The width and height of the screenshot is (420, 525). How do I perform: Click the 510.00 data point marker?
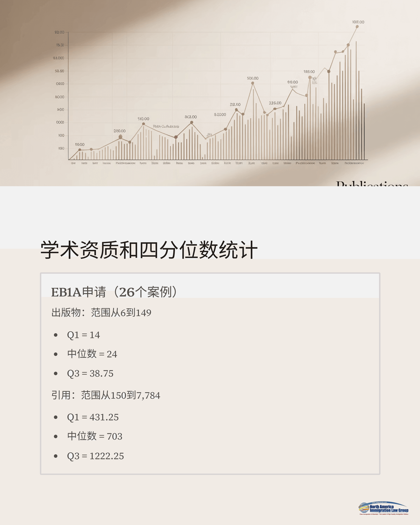click(x=143, y=124)
